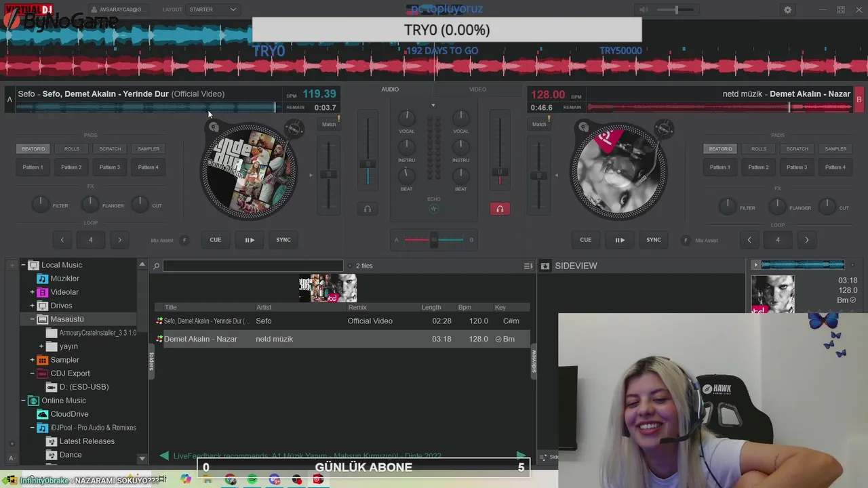The height and width of the screenshot is (488, 868).
Task: Toggle ROLLS pads on deck A
Action: (x=72, y=148)
